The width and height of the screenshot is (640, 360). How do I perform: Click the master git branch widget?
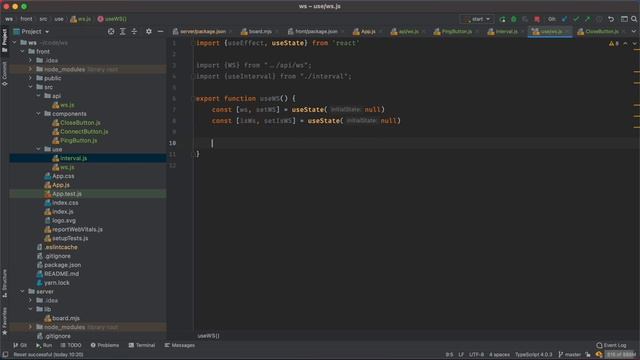569,355
